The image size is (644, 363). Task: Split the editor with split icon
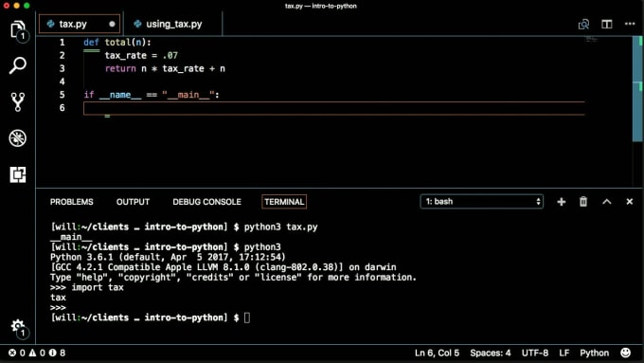(x=607, y=25)
